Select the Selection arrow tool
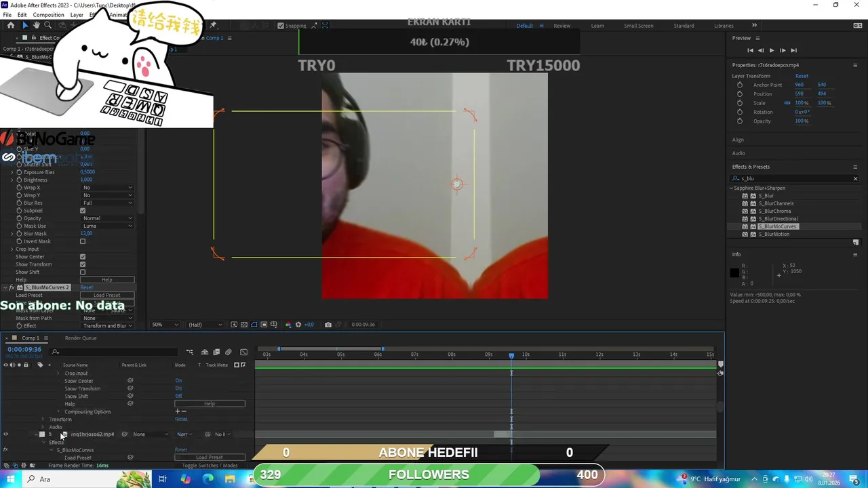The width and height of the screenshot is (868, 488). coord(25,26)
